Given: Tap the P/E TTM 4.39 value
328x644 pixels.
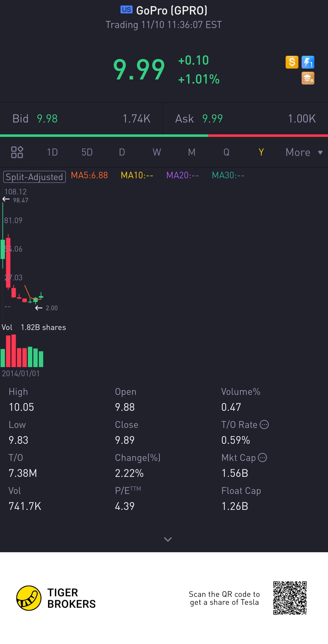Looking at the screenshot, I should coord(125,506).
